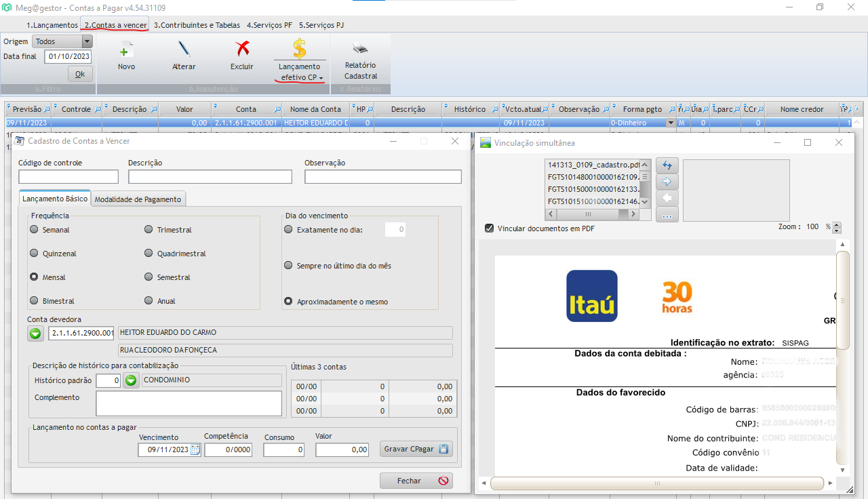
Task: Expand the Origem dropdown showing Todos
Action: pyautogui.click(x=86, y=41)
